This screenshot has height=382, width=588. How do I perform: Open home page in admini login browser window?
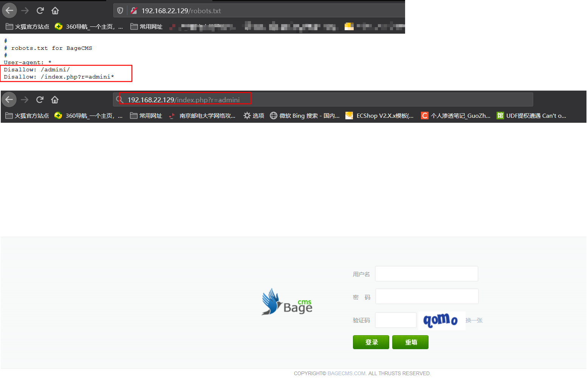pos(55,100)
